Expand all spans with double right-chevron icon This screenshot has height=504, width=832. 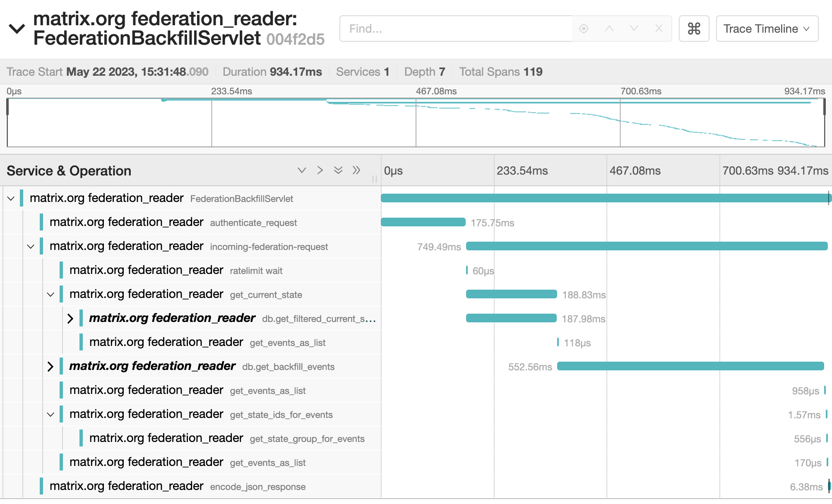[356, 170]
